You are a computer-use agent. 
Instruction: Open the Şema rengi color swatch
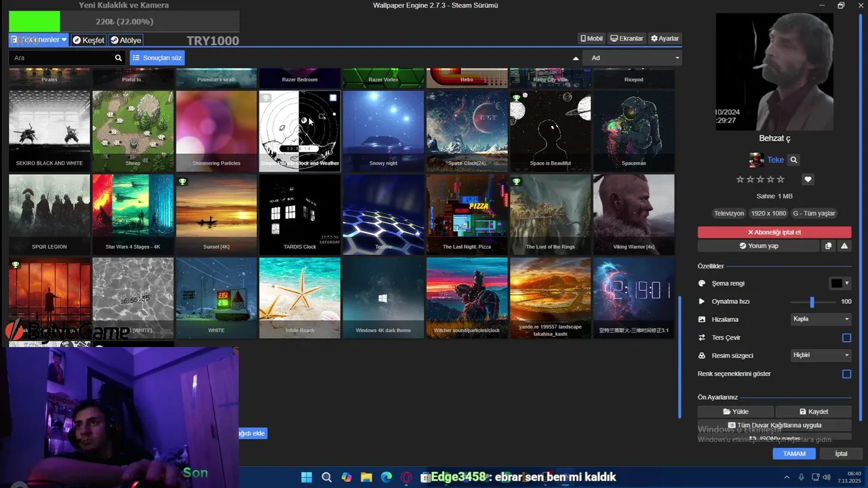tap(840, 283)
